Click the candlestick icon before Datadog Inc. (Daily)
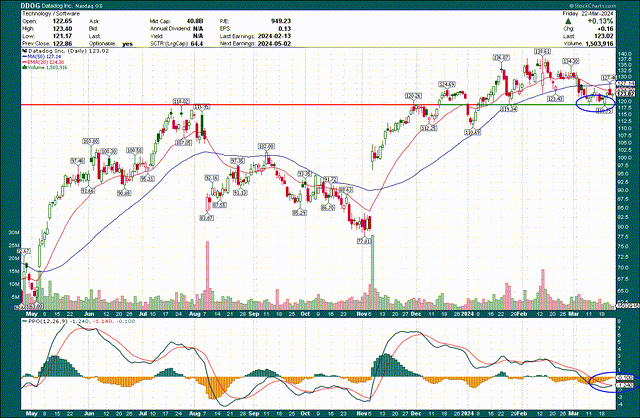 click(24, 51)
